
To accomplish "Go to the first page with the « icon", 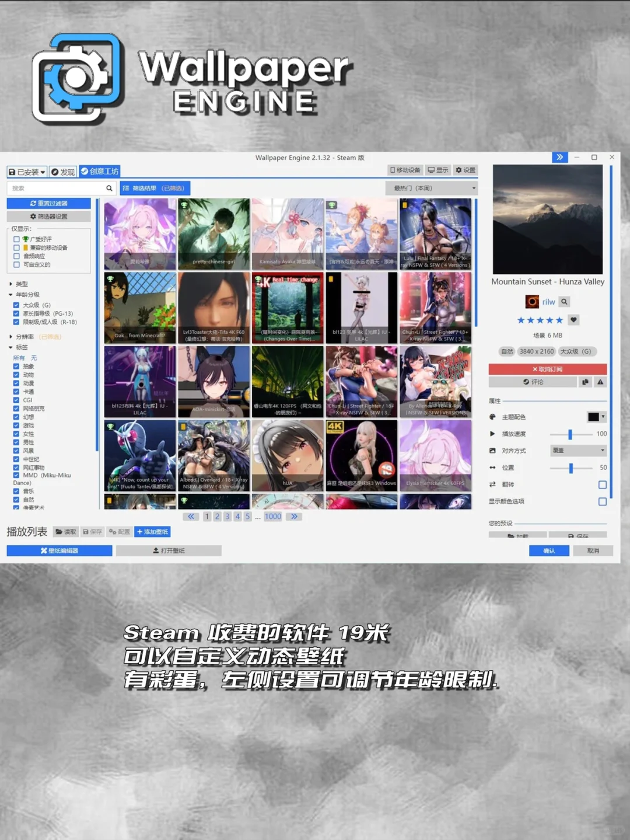I will pyautogui.click(x=191, y=517).
